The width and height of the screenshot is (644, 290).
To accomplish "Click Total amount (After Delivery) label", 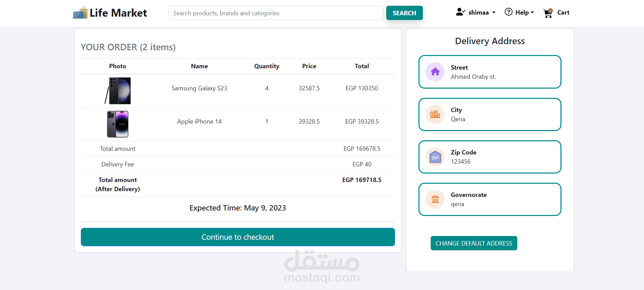I will (x=118, y=184).
